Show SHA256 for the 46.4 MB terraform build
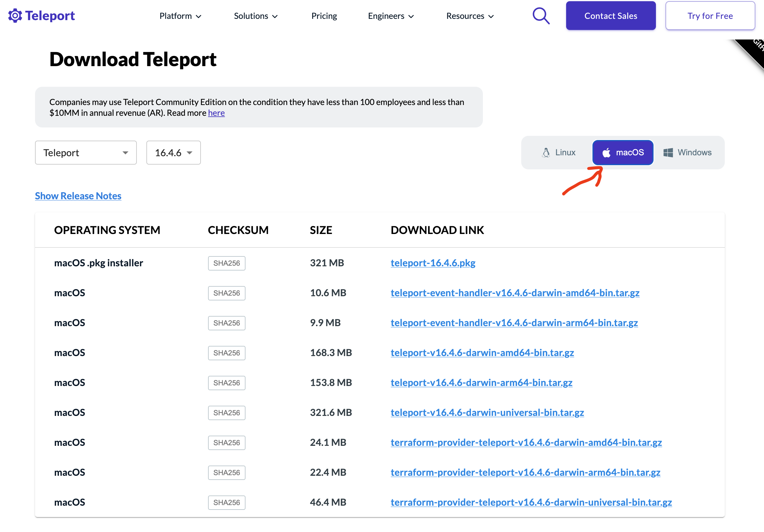764x532 pixels. coord(227,503)
